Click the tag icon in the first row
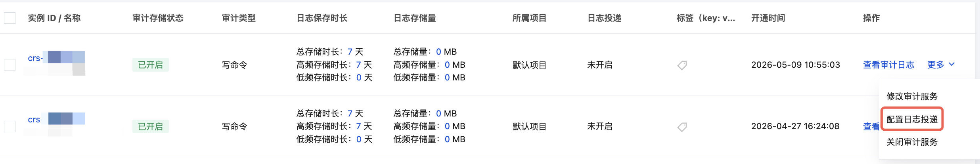The height and width of the screenshot is (164, 980). (x=682, y=65)
